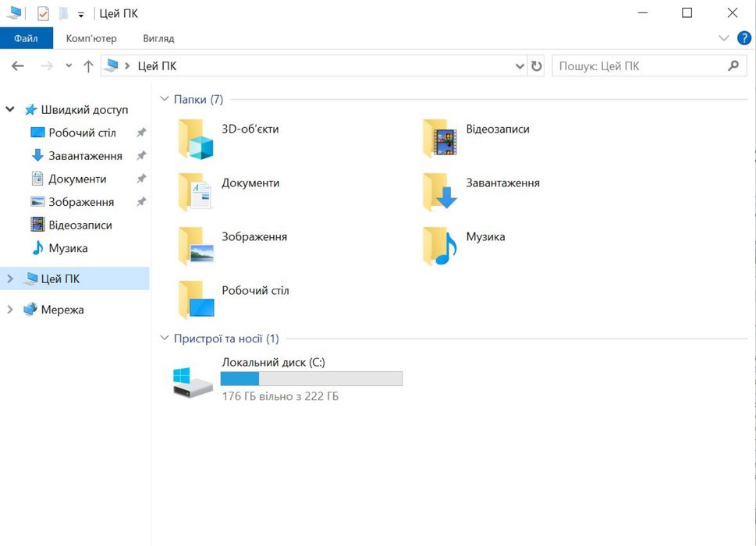Open the 3D-об'єкти folder icon
Viewport: 756px width, 546px height.
click(196, 140)
